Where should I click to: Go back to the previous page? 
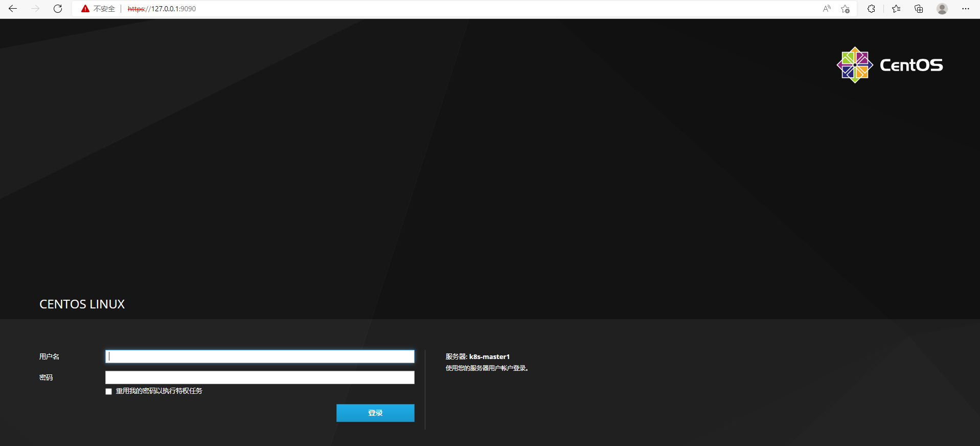click(x=13, y=9)
